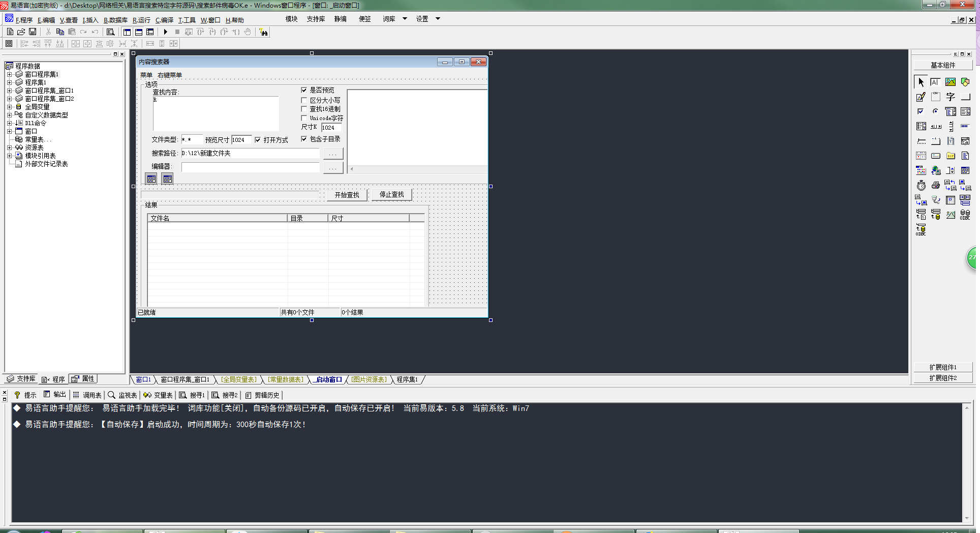The height and width of the screenshot is (533, 980).
Task: Toggle the 包含子目录 checkbox
Action: click(304, 139)
